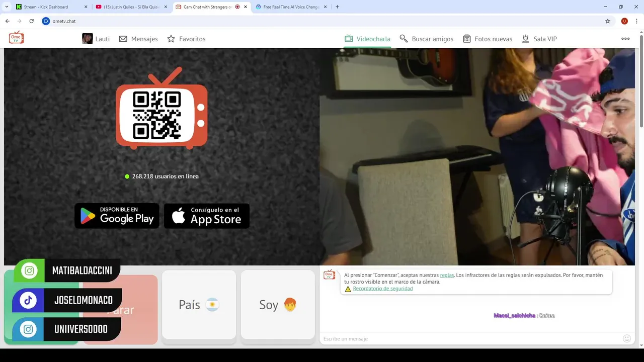Click the UNIIVERSOOOO Instagram icon
Screen dimensions: 644x362
click(x=28, y=329)
